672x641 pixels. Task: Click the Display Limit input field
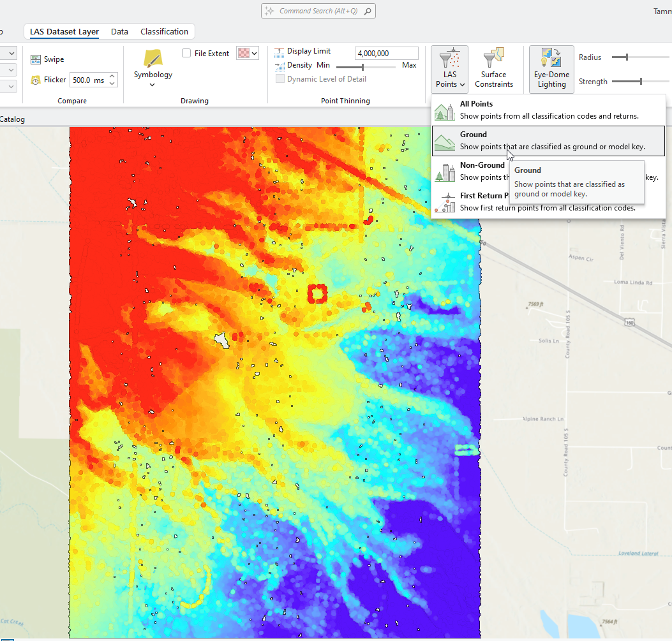tap(386, 54)
